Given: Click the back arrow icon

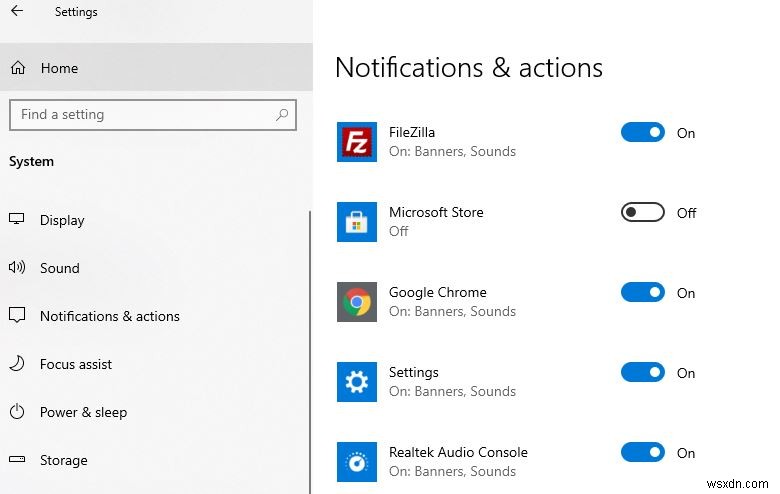Looking at the screenshot, I should pyautogui.click(x=17, y=12).
